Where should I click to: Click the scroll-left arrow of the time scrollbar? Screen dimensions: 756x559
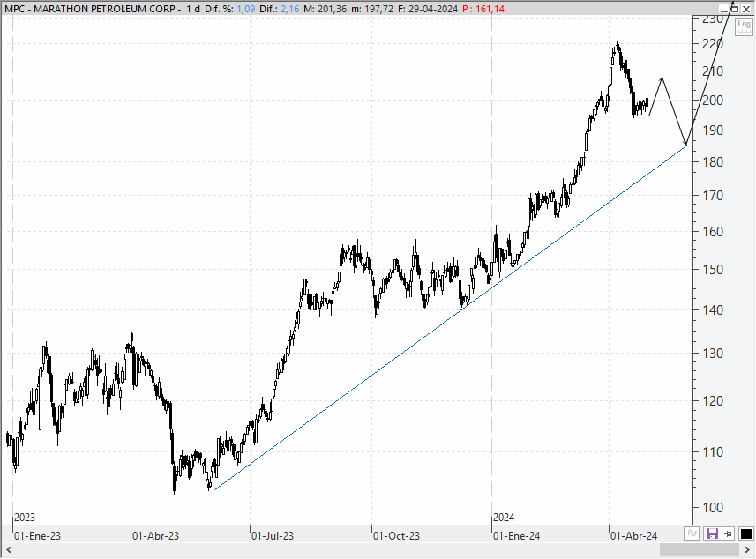[x=9, y=550]
